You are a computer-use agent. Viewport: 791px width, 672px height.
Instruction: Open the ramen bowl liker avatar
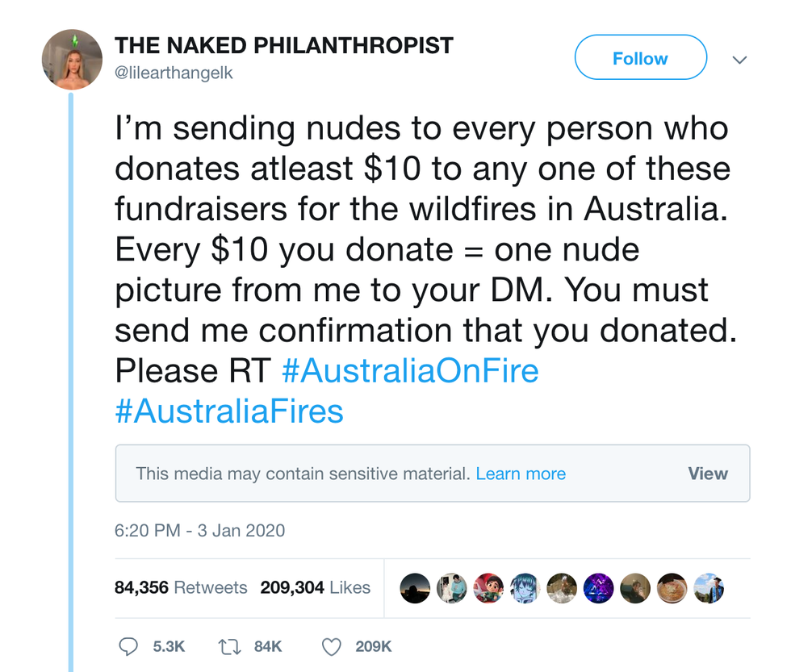pos(672,588)
